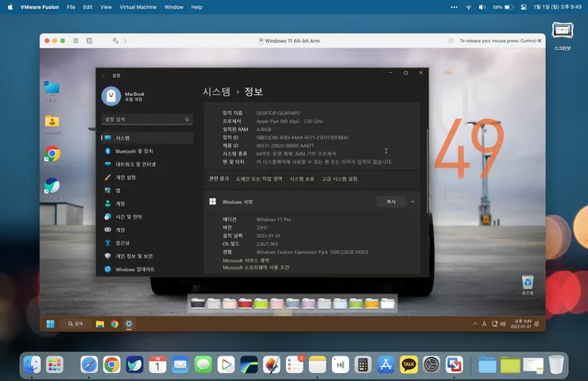Open the Help menu in the macOS menu bar

[x=196, y=7]
